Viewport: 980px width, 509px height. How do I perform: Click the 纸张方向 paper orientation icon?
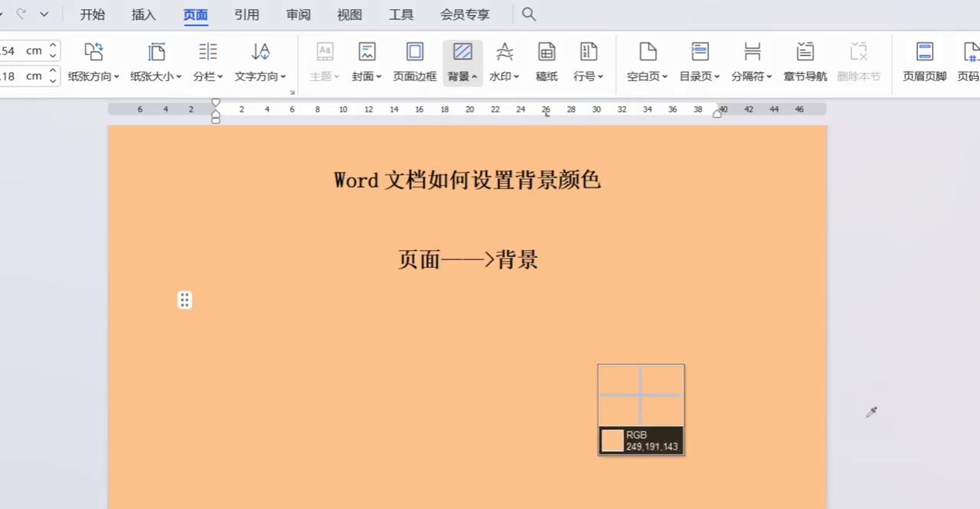tap(93, 52)
